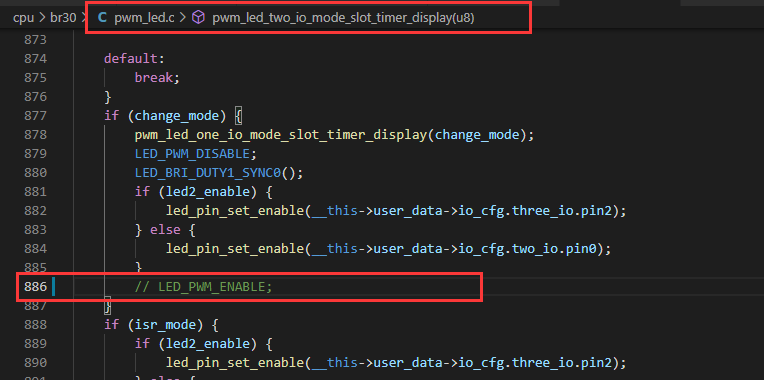
Task: Click the C file type icon
Action: [x=102, y=18]
